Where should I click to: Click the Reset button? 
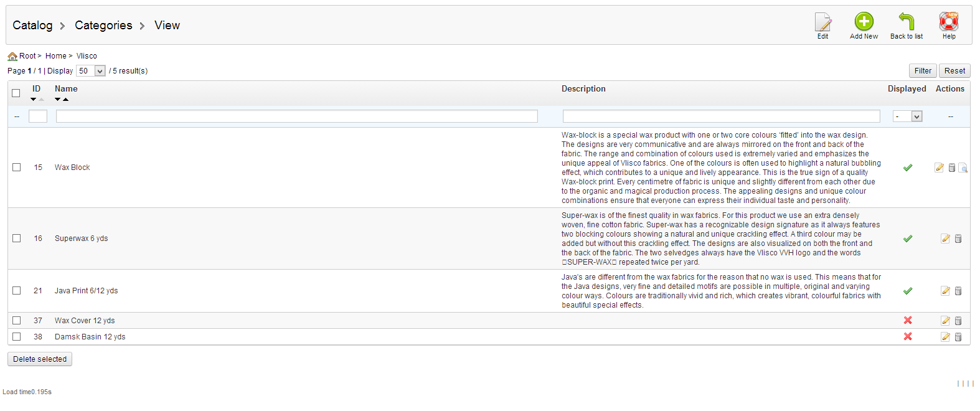click(x=954, y=71)
